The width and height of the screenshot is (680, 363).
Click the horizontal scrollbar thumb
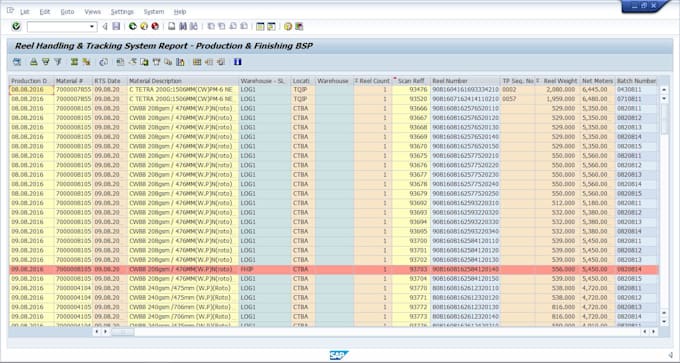point(123,332)
